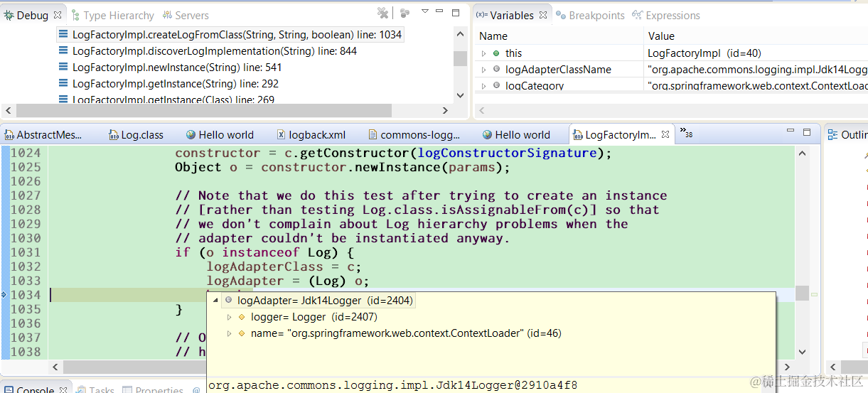Open the commons-logg... editor tab
Image resolution: width=868 pixels, height=393 pixels.
coord(414,135)
